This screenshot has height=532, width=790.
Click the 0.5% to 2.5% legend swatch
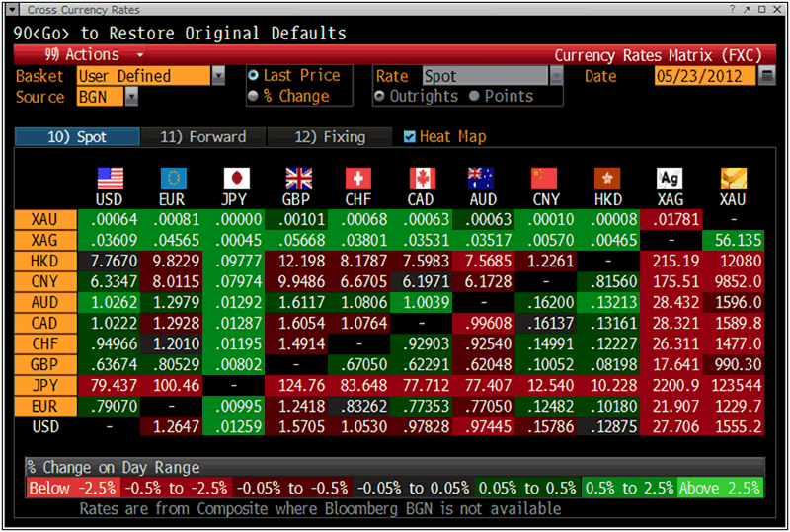coord(629,488)
